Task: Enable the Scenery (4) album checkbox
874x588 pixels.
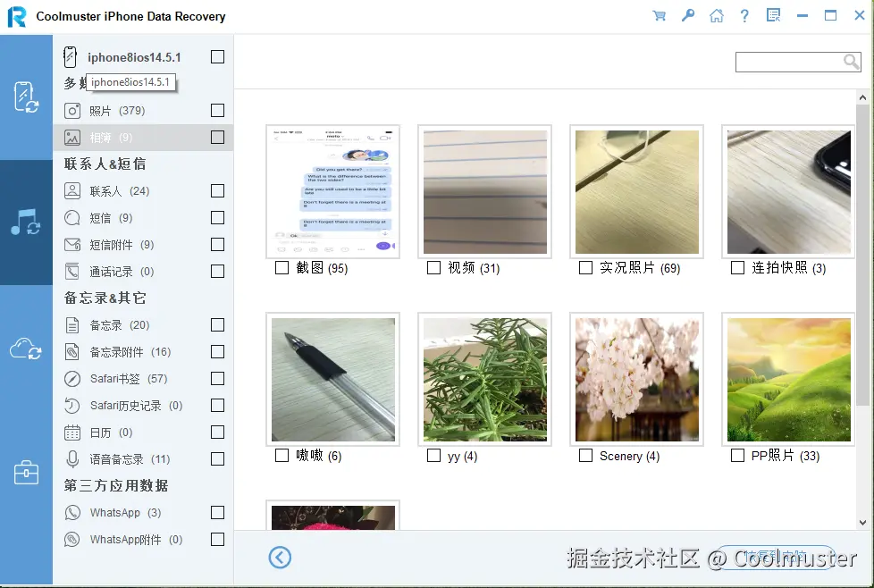Action: [x=585, y=455]
